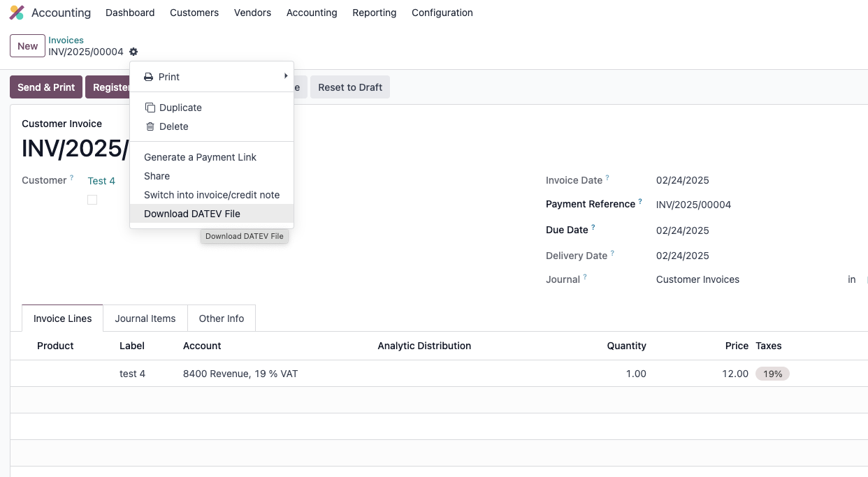The height and width of the screenshot is (477, 868).
Task: Click the printer icon in the Print entry
Action: pyautogui.click(x=148, y=77)
